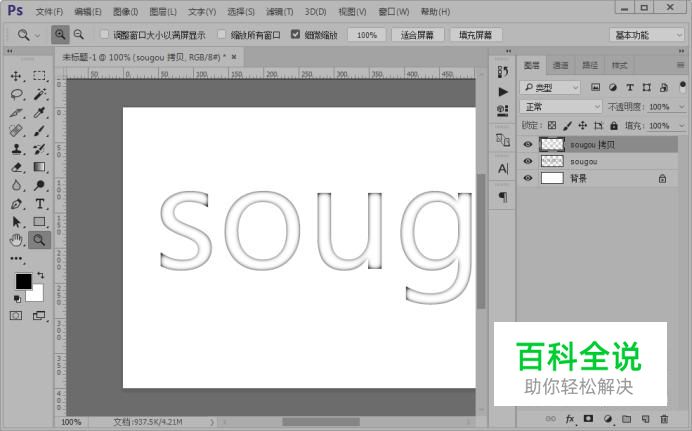Select the Lasso tool

(16, 94)
